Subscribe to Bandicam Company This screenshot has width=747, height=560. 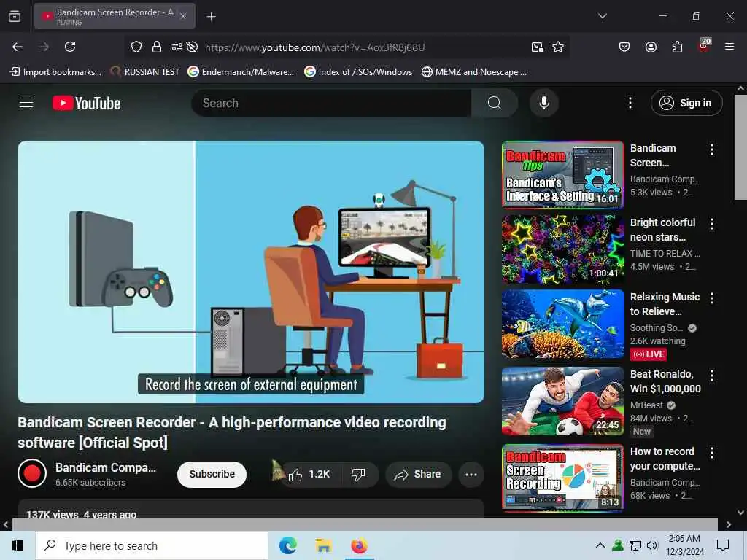pos(212,474)
